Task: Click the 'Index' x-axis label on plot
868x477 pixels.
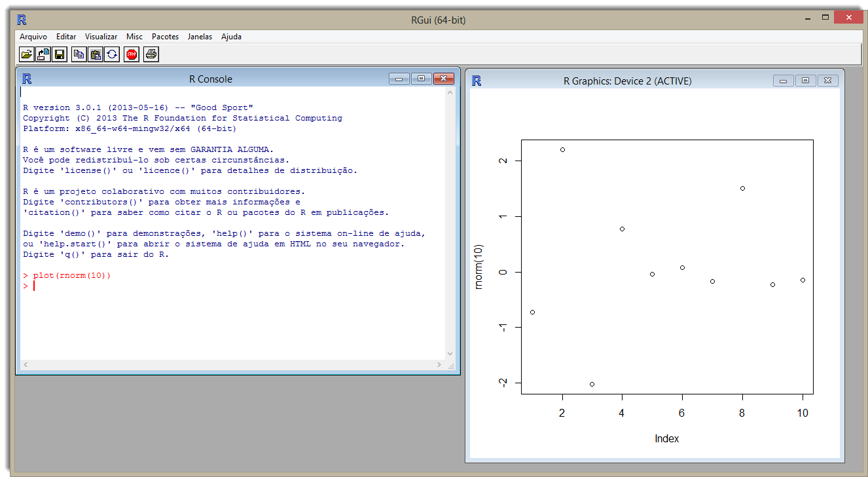Action: [x=667, y=439]
